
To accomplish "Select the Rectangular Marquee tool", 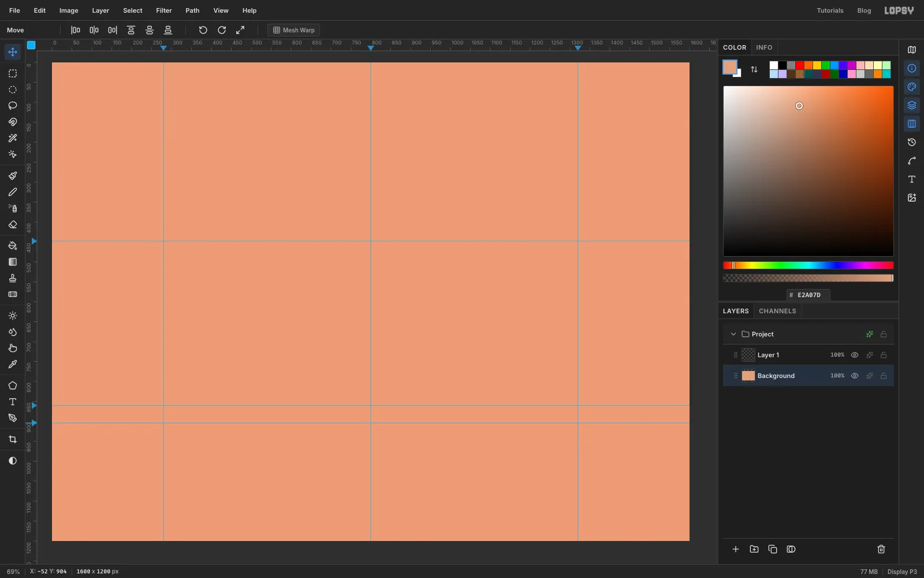I will coord(13,73).
